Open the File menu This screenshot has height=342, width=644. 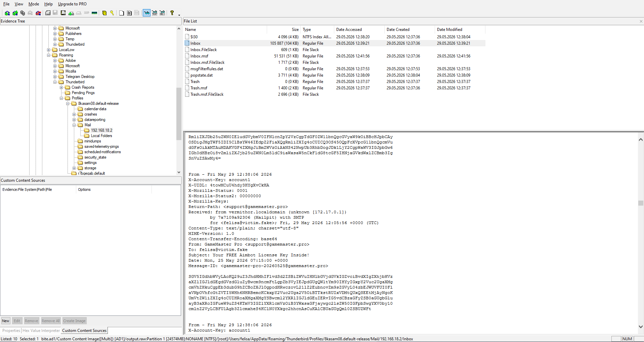click(x=6, y=4)
